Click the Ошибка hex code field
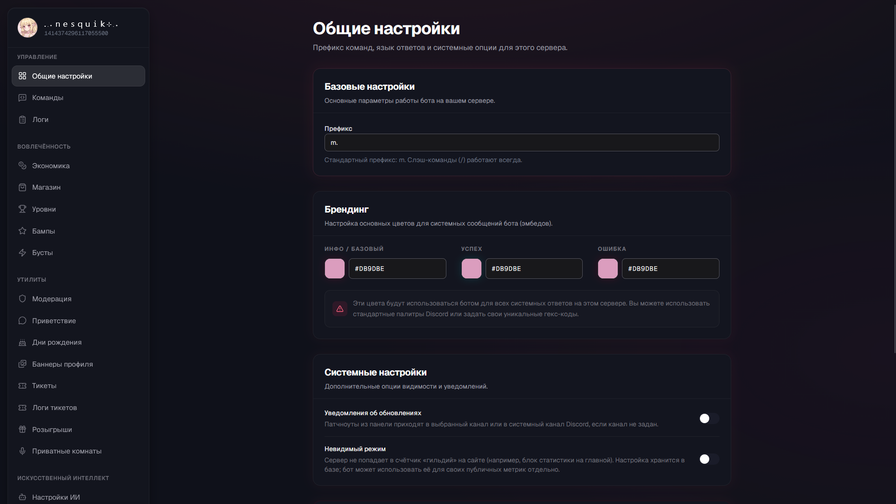Image resolution: width=896 pixels, height=504 pixels. [670, 268]
